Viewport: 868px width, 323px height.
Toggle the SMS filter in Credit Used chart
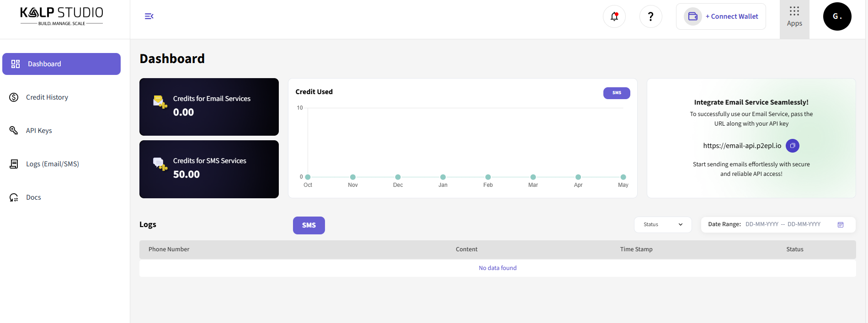click(x=616, y=93)
